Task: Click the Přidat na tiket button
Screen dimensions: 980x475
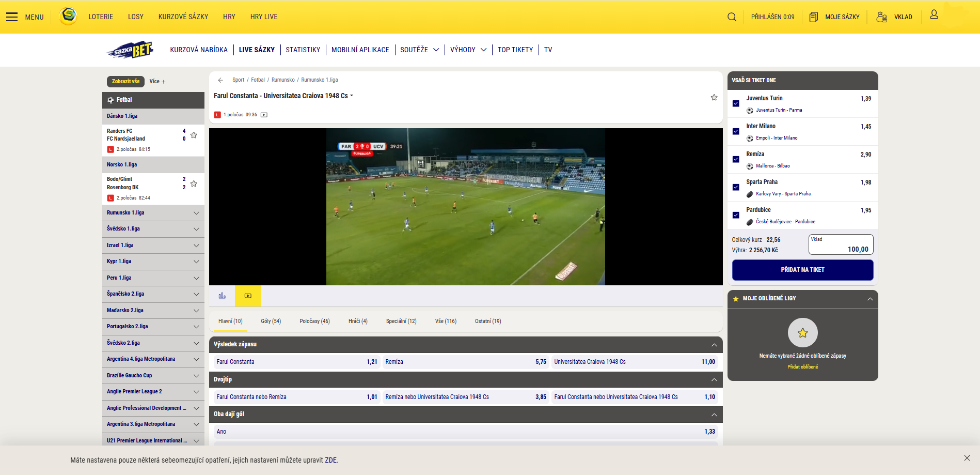Action: click(802, 270)
